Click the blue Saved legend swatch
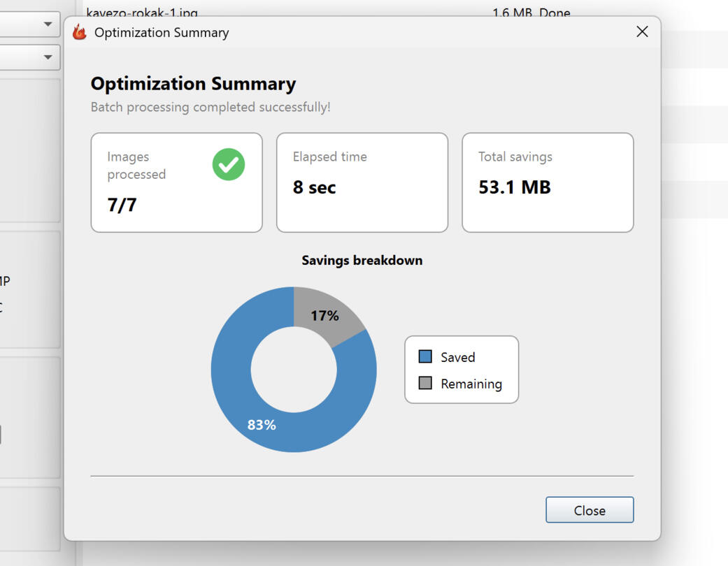728x566 pixels. click(x=424, y=356)
